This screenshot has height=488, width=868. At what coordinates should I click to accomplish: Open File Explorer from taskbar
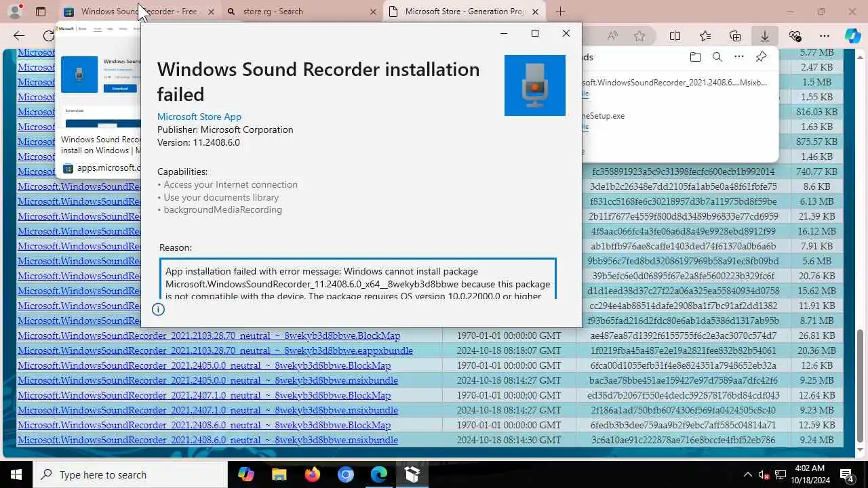(279, 474)
